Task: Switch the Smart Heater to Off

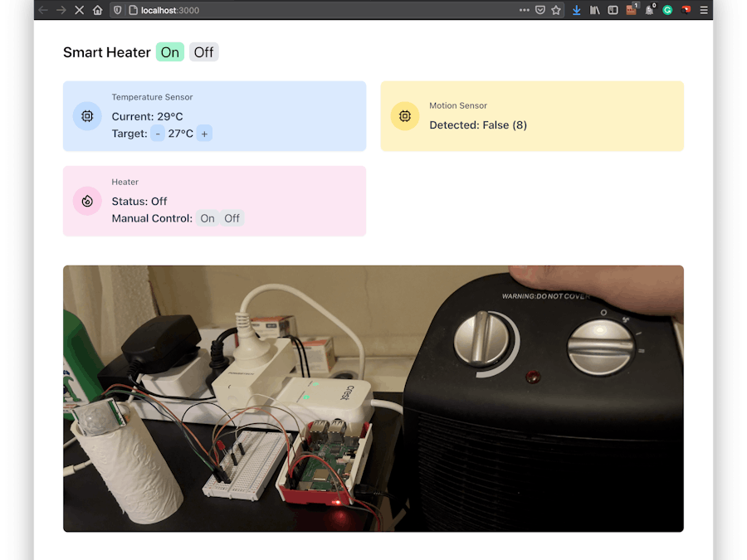Action: (203, 51)
